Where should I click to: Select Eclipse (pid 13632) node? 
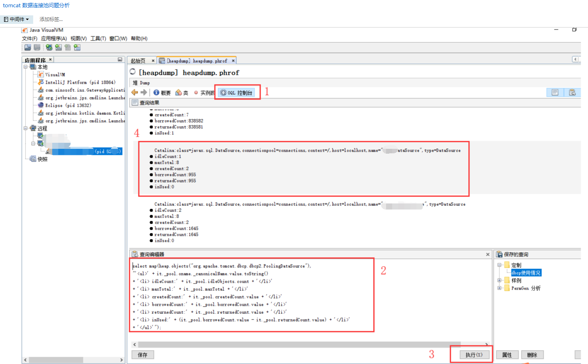(65, 105)
